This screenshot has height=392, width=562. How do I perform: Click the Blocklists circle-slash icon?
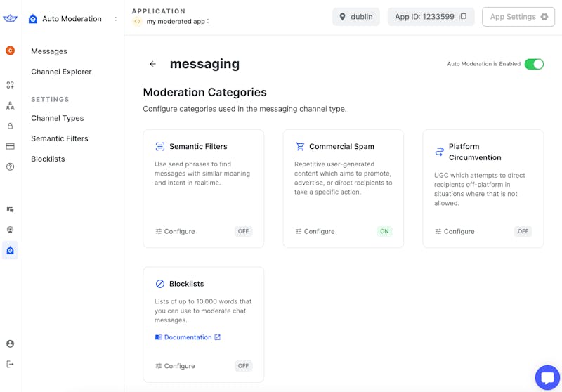[160, 284]
